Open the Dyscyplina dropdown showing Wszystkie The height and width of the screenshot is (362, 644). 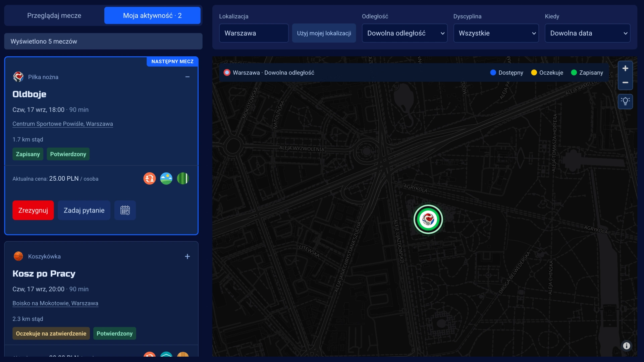click(496, 33)
